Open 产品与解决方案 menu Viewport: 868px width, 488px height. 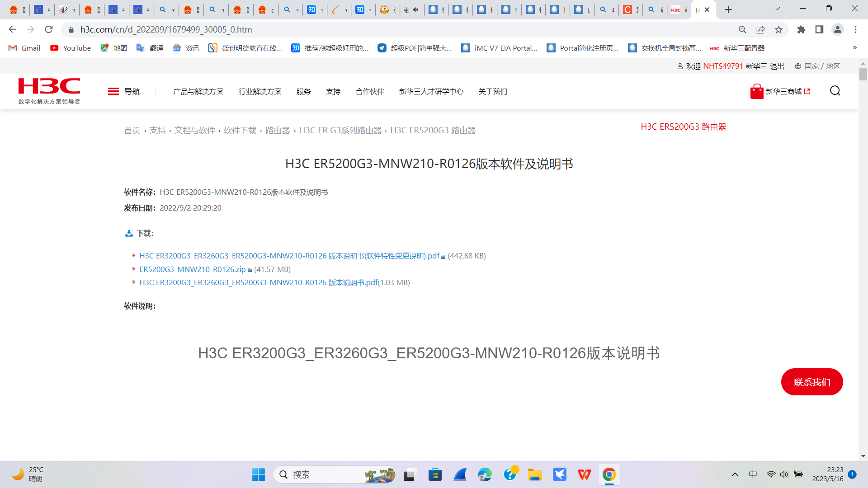coord(198,92)
